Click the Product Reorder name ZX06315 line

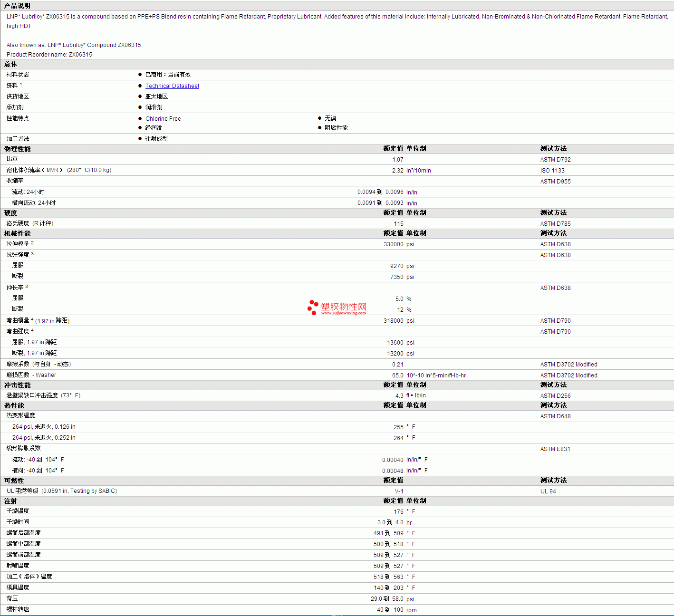pyautogui.click(x=49, y=55)
